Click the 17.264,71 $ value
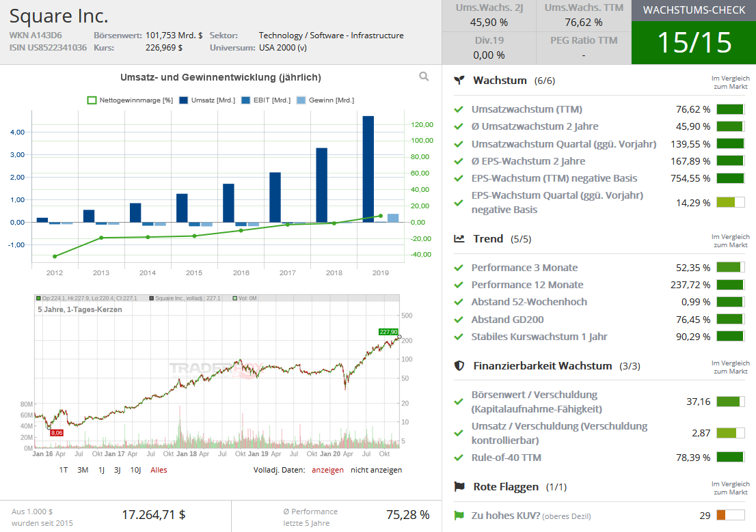The width and height of the screenshot is (756, 532). 153,515
